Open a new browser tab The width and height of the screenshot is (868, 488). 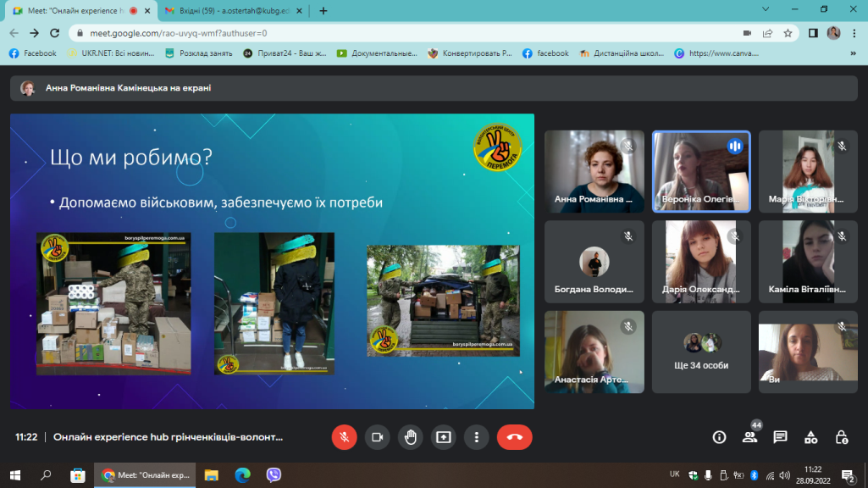click(323, 10)
